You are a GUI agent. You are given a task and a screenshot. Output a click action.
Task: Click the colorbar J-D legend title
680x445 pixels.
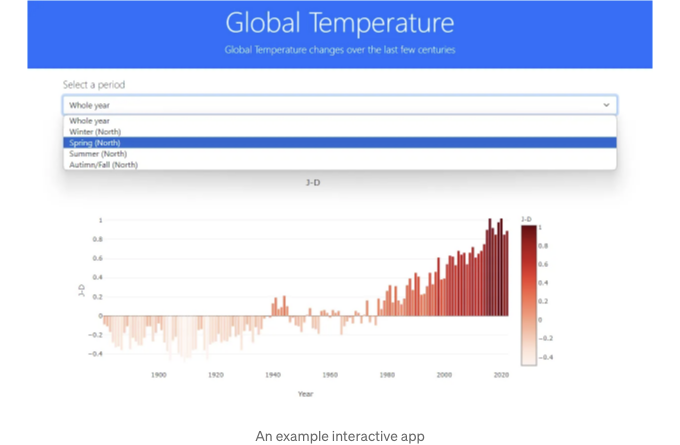tap(526, 219)
